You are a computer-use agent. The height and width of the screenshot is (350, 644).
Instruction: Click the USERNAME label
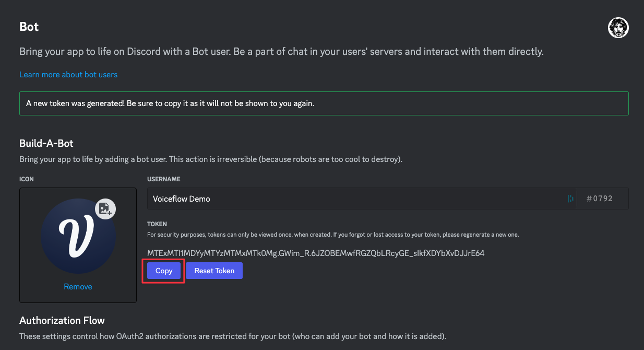pos(164,179)
